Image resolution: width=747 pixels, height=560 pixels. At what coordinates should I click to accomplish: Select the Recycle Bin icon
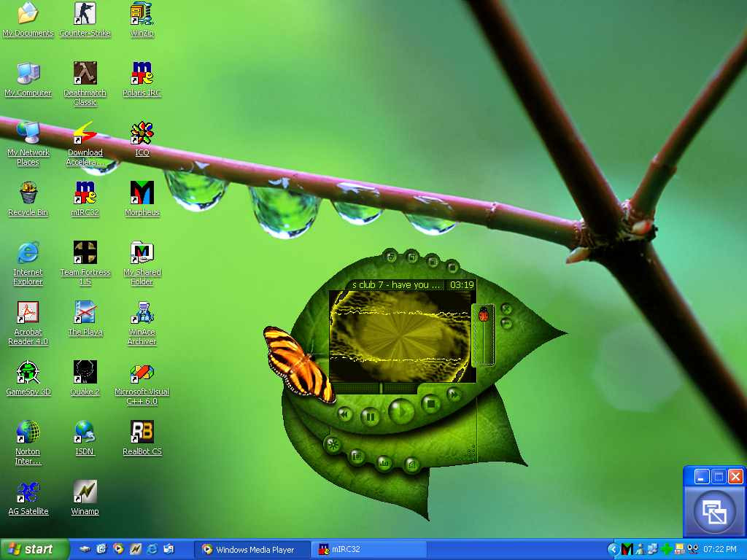28,200
